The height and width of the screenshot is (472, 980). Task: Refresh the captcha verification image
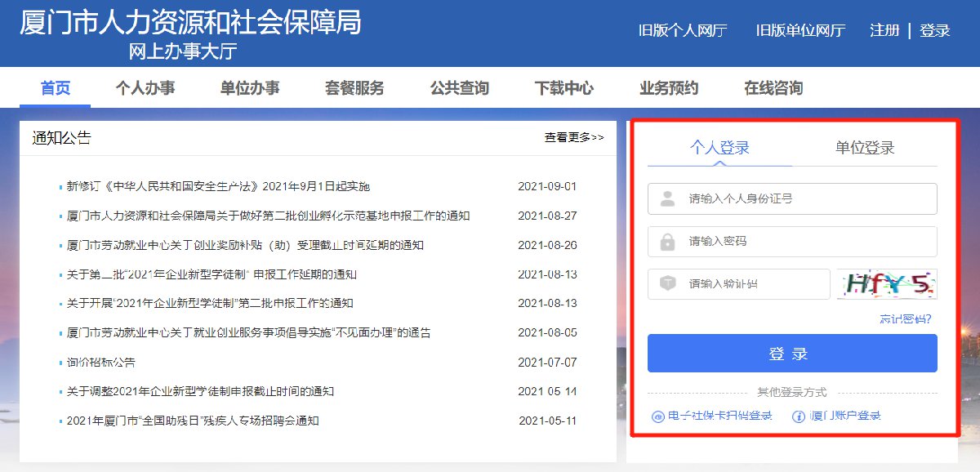click(887, 284)
